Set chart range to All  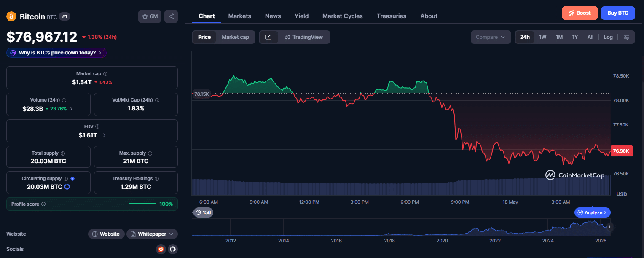point(590,37)
